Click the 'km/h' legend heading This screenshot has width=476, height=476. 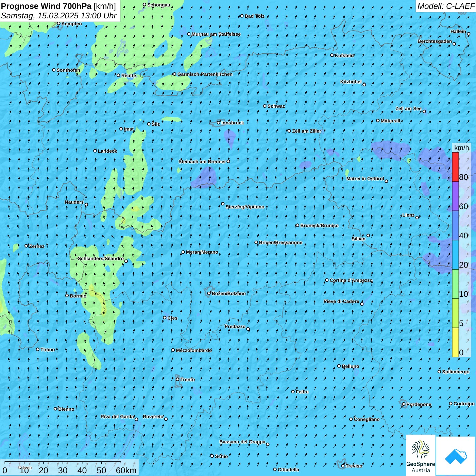tap(461, 148)
